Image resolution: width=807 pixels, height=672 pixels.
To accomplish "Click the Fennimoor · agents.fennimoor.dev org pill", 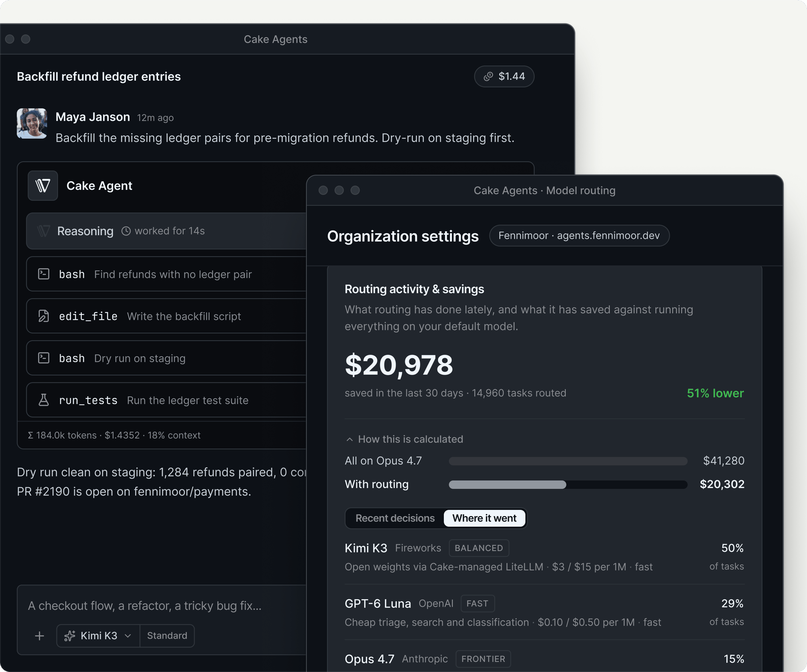I will (579, 236).
